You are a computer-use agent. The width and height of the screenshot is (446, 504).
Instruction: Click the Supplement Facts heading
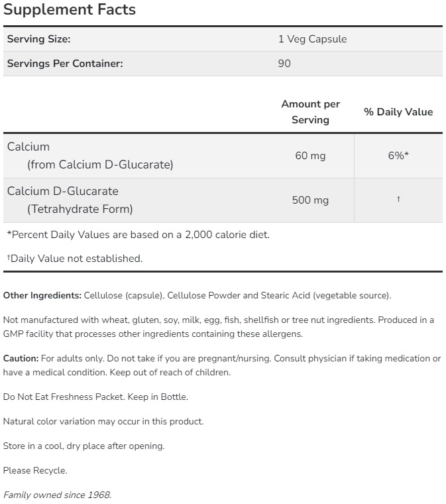(70, 10)
